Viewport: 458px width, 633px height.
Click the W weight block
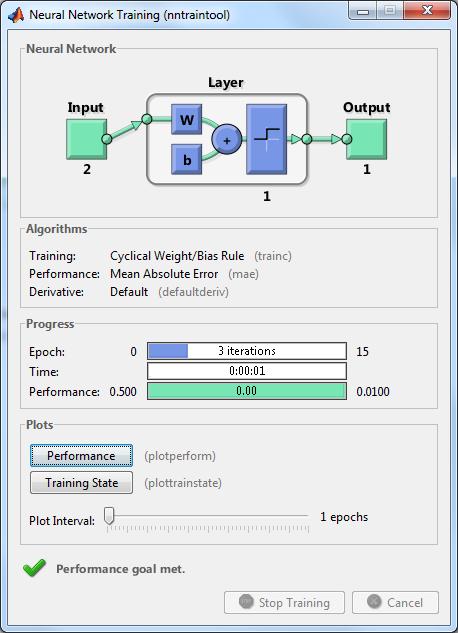pyautogui.click(x=186, y=119)
